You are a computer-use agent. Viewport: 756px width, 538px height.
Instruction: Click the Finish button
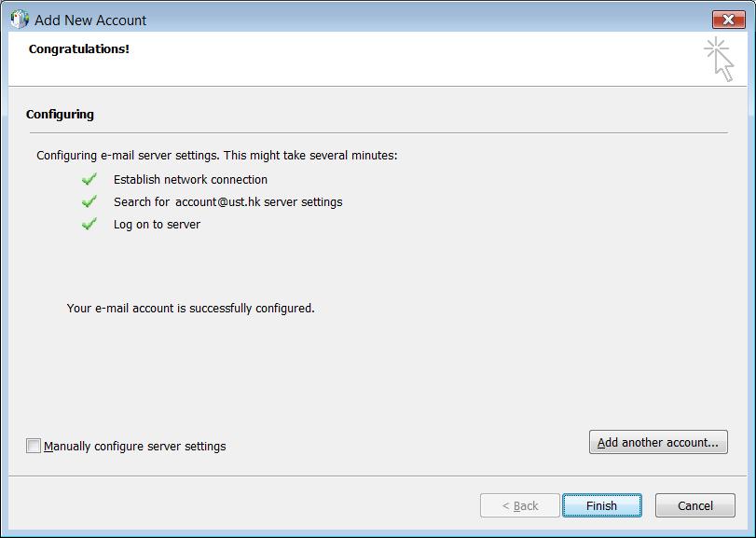601,505
